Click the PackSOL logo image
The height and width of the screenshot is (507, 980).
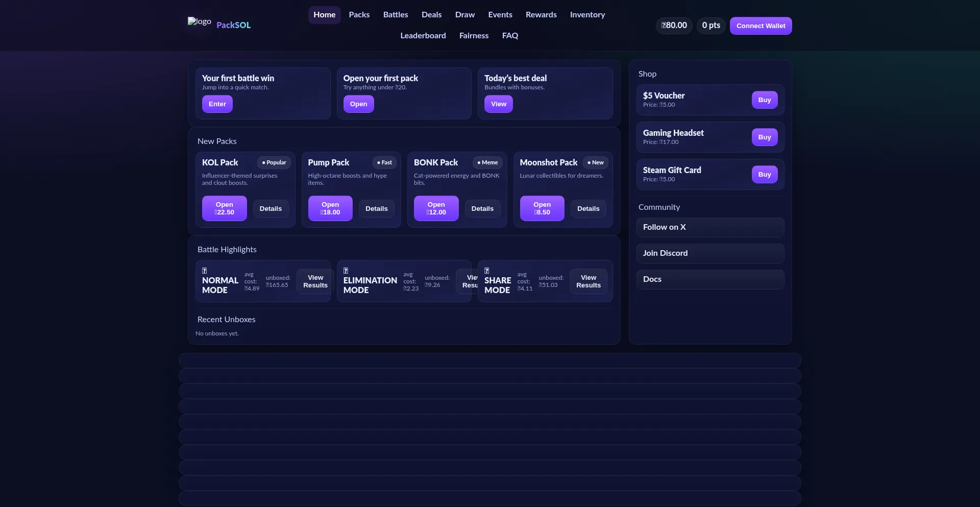(199, 21)
